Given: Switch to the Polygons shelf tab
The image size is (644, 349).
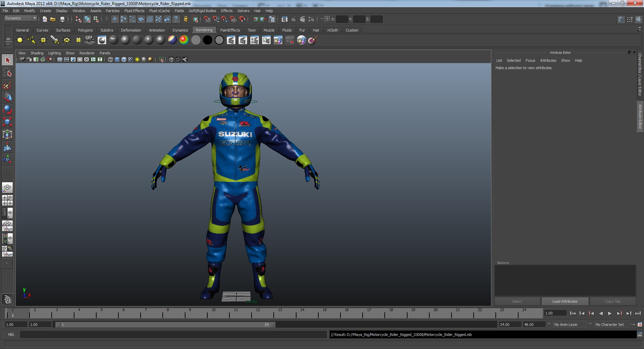Looking at the screenshot, I should tap(85, 30).
